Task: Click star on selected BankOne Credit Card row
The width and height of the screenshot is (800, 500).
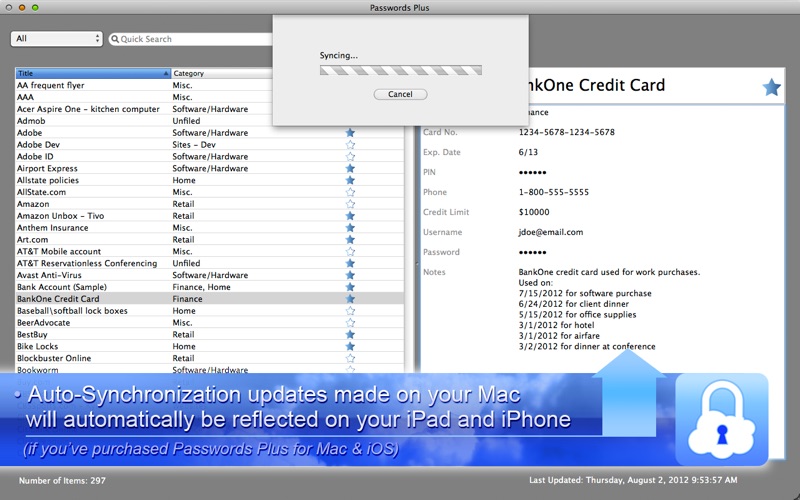Action: point(350,298)
